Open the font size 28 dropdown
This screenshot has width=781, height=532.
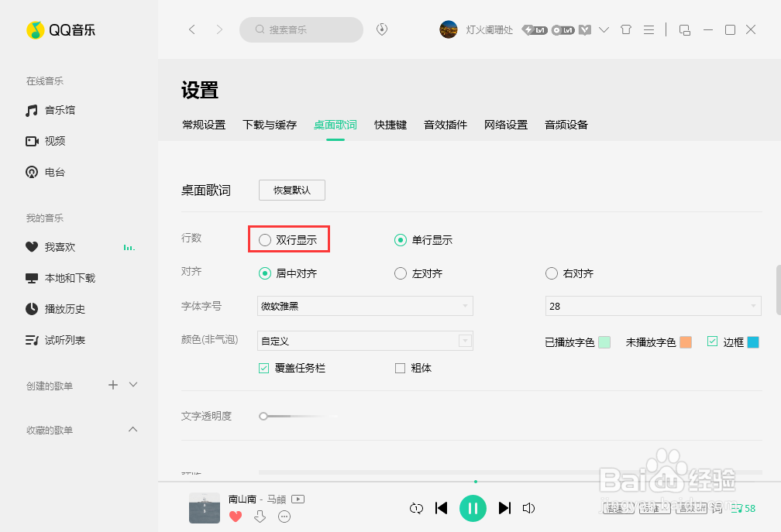point(653,306)
